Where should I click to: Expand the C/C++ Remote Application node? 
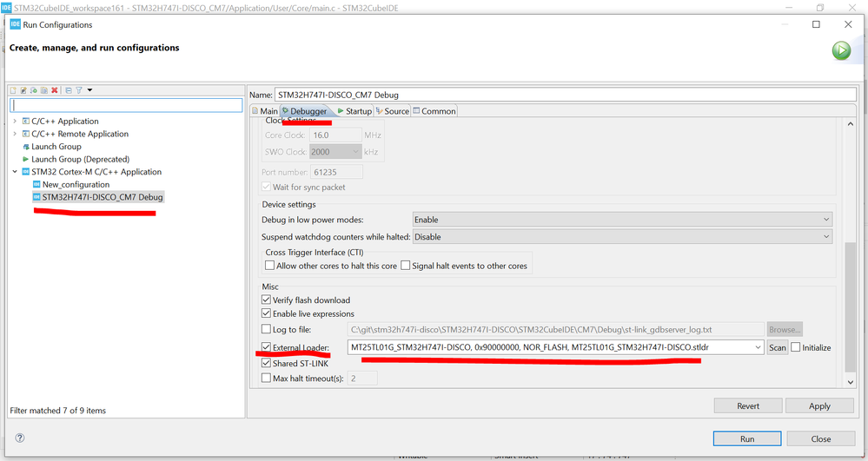point(15,134)
